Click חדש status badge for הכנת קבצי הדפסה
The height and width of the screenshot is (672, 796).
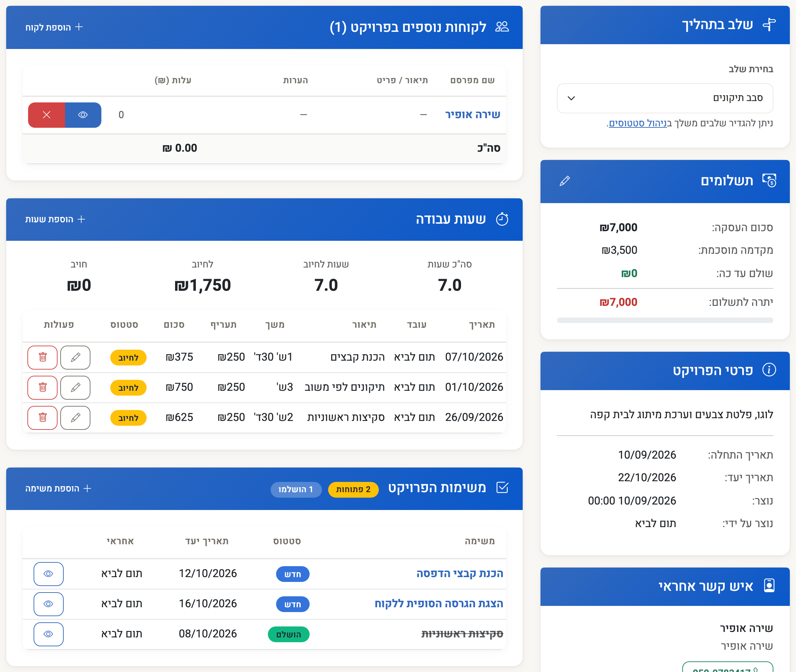(x=293, y=574)
